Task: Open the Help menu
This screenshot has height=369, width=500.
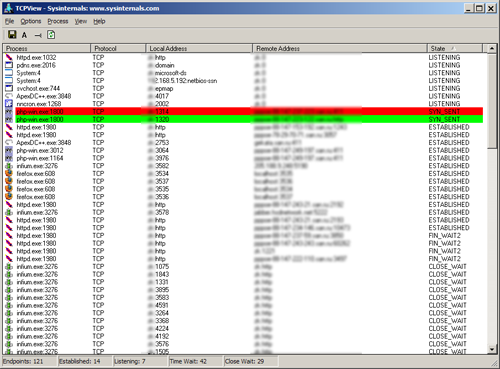Action: point(99,21)
